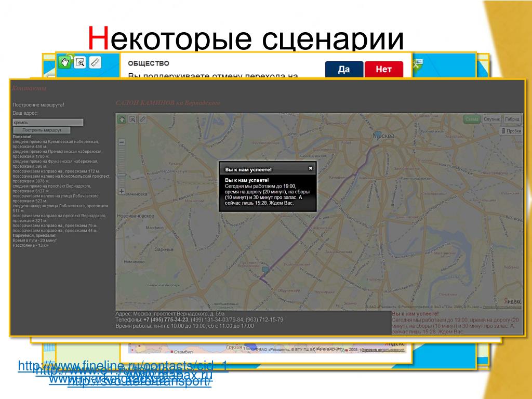532x399 pixels.
Task: Click the 'Стамбул' label on the background map
Action: [183, 352]
